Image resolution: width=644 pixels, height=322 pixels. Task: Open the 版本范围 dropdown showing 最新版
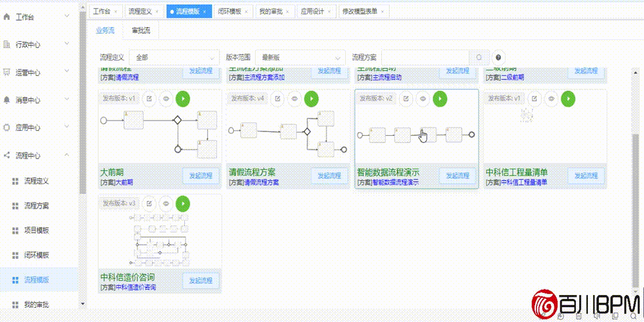coord(301,57)
